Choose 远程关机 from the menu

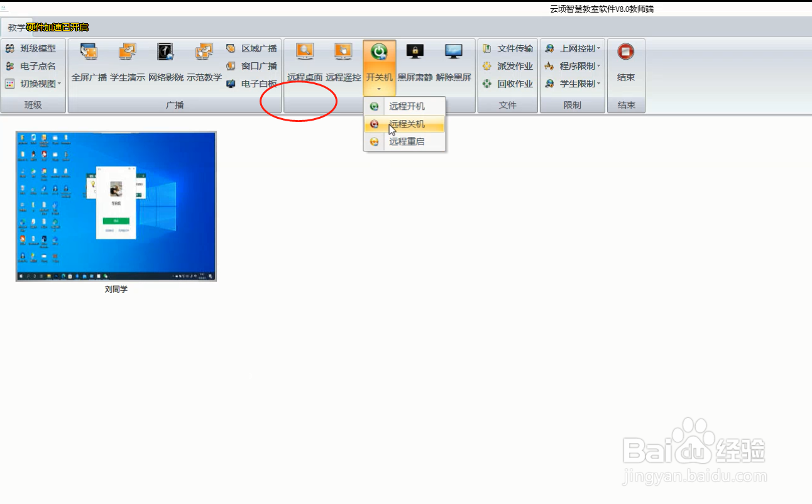(x=405, y=124)
